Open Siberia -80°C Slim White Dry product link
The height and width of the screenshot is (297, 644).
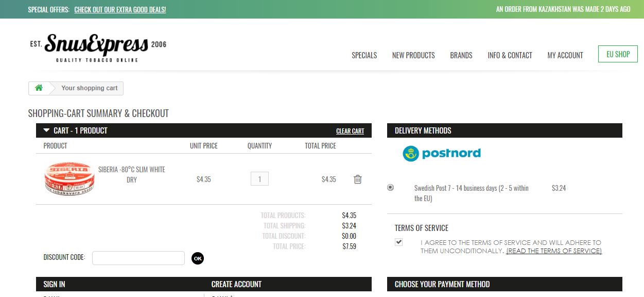tap(132, 174)
